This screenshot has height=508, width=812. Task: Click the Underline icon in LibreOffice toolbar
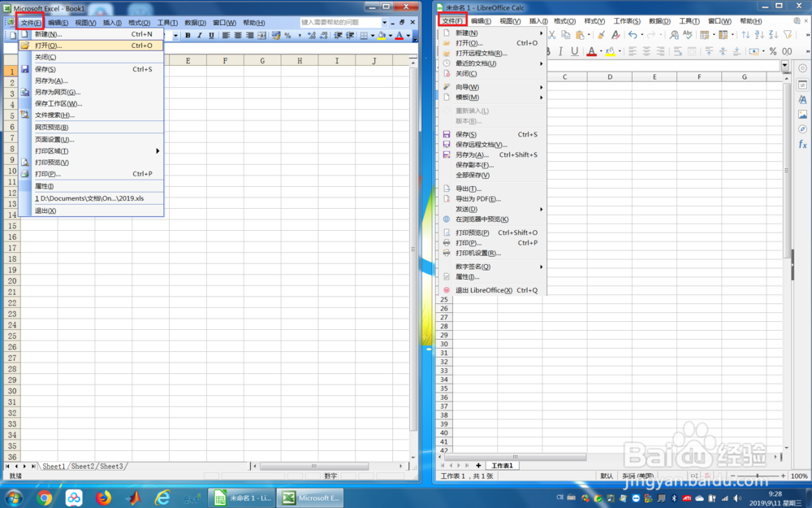coord(574,51)
